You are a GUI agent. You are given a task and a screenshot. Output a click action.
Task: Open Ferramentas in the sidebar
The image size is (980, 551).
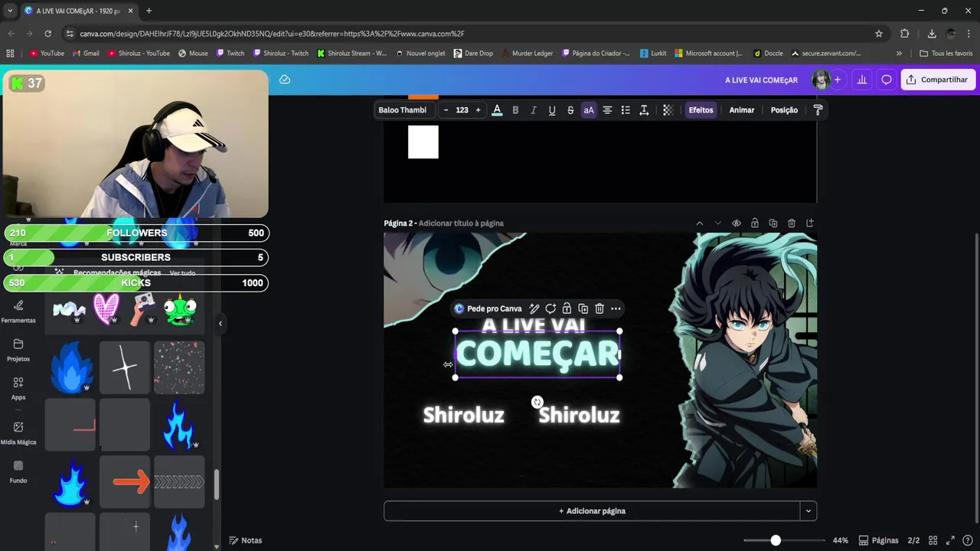pyautogui.click(x=18, y=311)
